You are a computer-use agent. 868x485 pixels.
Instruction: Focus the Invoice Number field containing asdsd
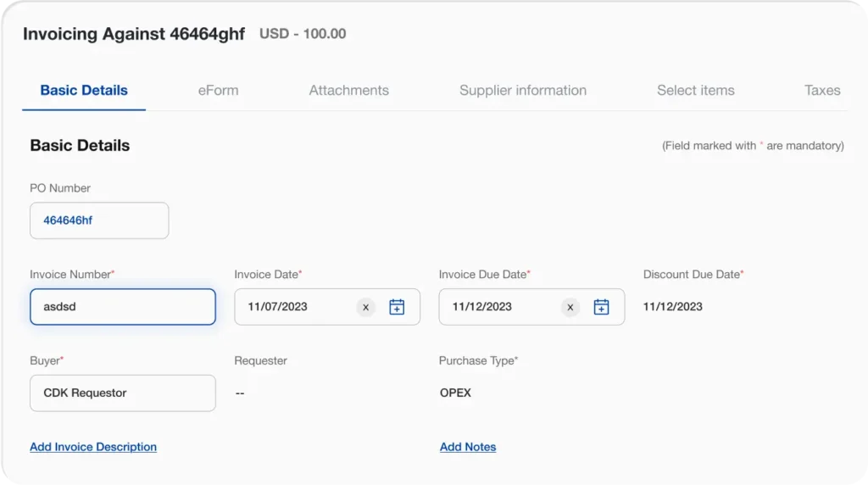click(x=123, y=307)
